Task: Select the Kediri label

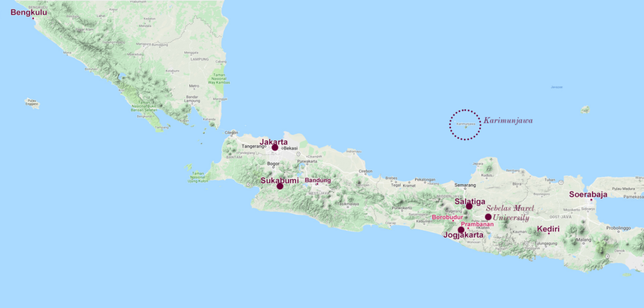Action: click(548, 229)
